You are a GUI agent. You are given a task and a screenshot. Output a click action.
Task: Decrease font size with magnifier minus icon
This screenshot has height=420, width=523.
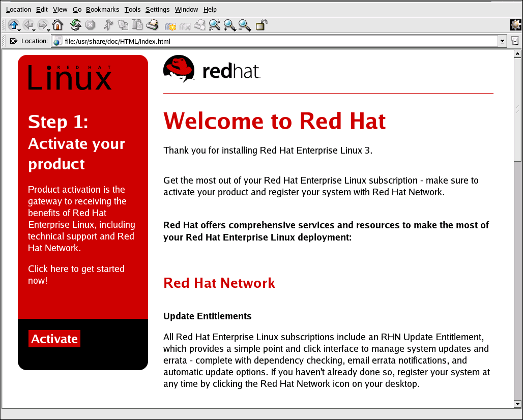click(x=245, y=24)
